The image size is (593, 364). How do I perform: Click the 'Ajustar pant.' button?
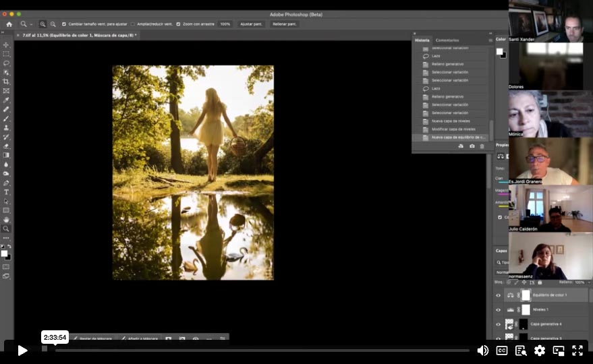(x=251, y=24)
